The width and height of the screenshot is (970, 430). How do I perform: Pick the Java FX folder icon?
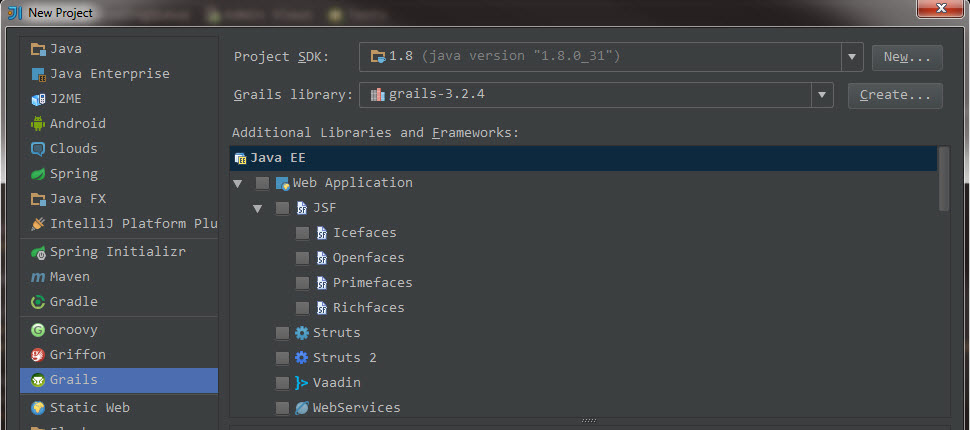pos(38,199)
